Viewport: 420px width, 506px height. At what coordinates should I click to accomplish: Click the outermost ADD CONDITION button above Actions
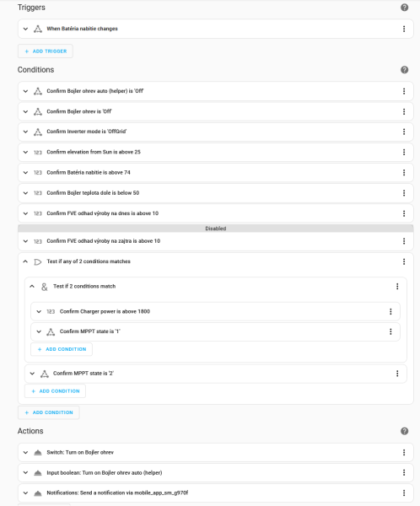pyautogui.click(x=48, y=412)
